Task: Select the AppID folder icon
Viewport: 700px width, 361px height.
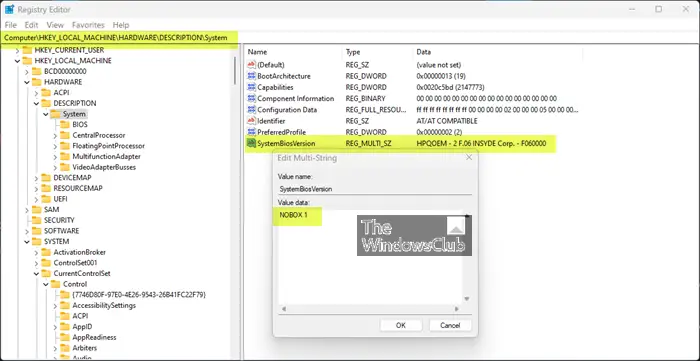Action: pyautogui.click(x=65, y=327)
